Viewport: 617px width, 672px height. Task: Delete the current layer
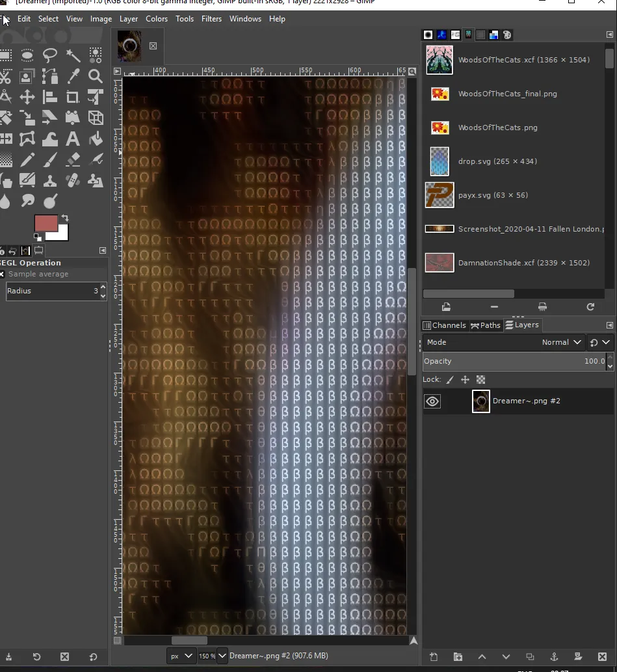pyautogui.click(x=602, y=656)
